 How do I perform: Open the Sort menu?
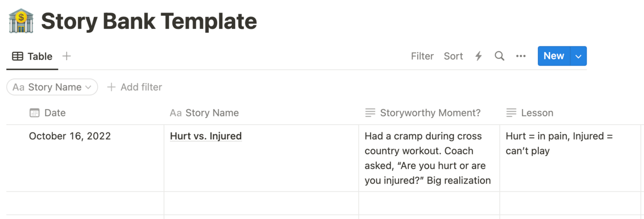pos(453,56)
